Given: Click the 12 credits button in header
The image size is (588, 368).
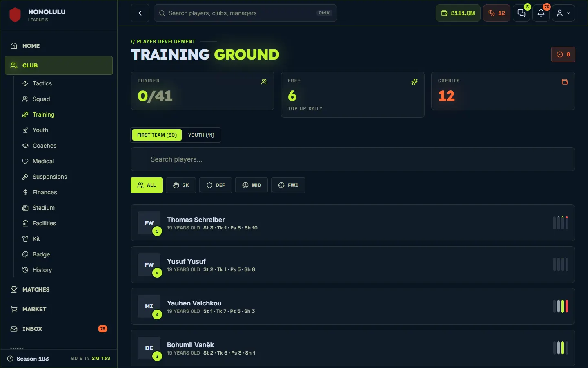Looking at the screenshot, I should click(497, 13).
